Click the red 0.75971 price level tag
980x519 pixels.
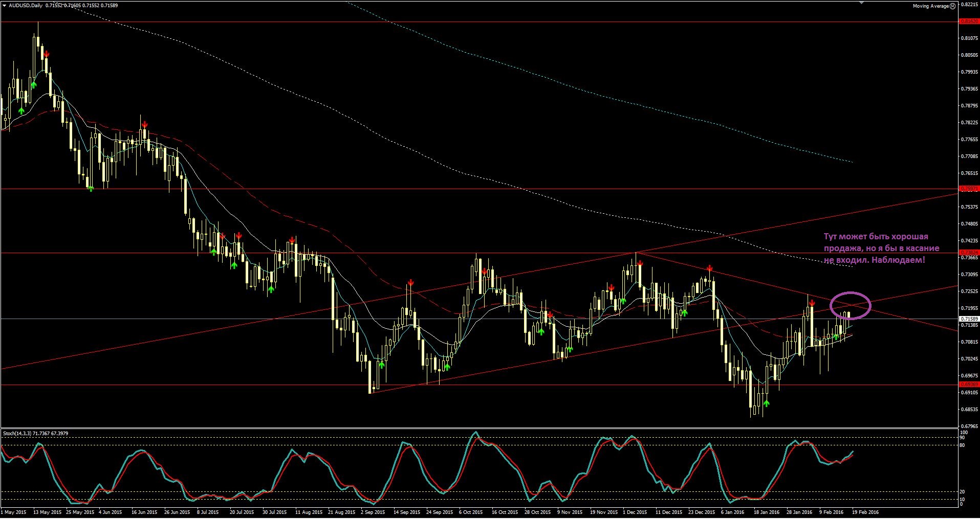click(969, 189)
